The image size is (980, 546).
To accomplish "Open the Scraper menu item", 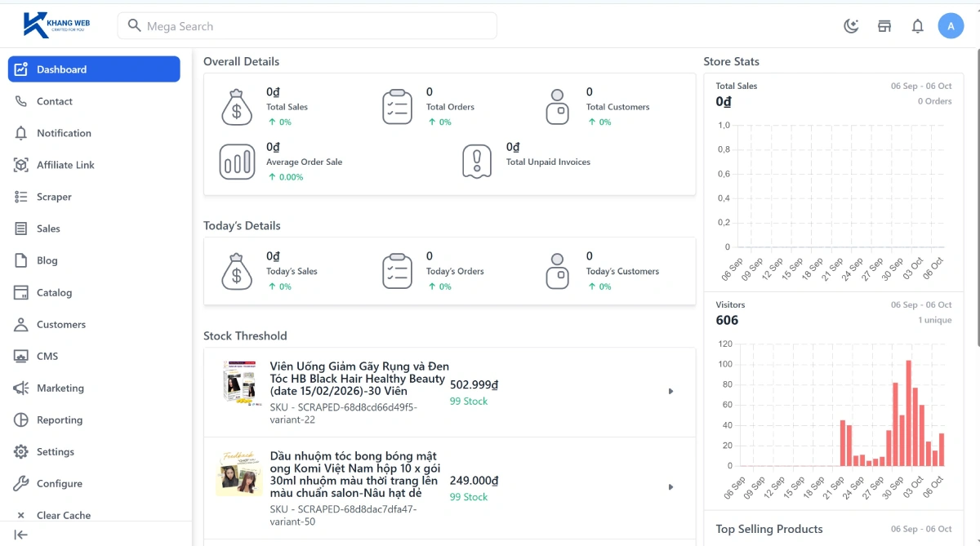I will (x=54, y=197).
